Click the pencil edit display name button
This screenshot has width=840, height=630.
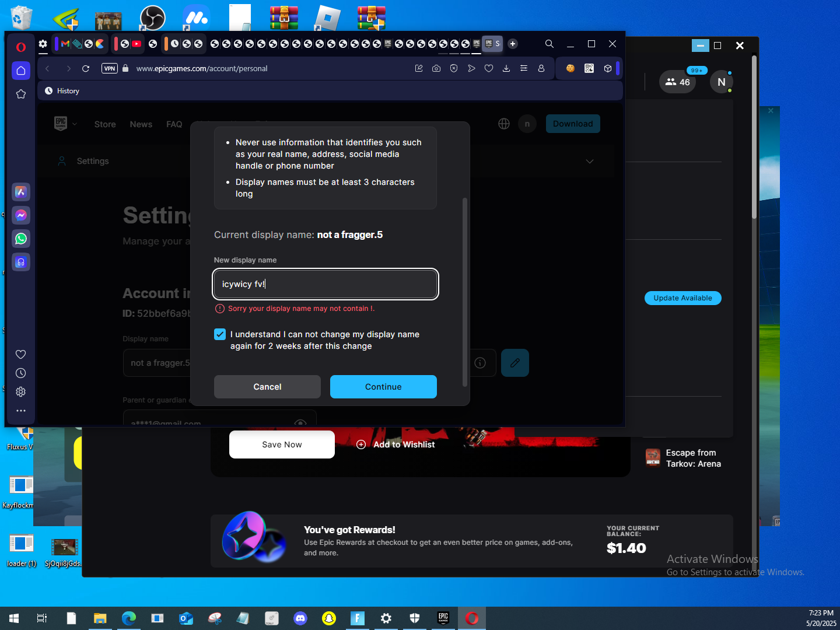click(x=515, y=363)
